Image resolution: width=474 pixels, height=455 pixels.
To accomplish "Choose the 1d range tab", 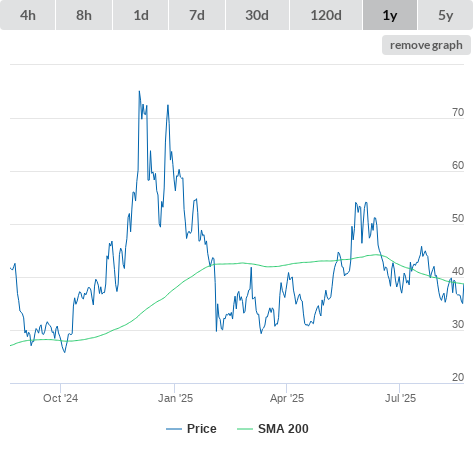I will click(141, 15).
